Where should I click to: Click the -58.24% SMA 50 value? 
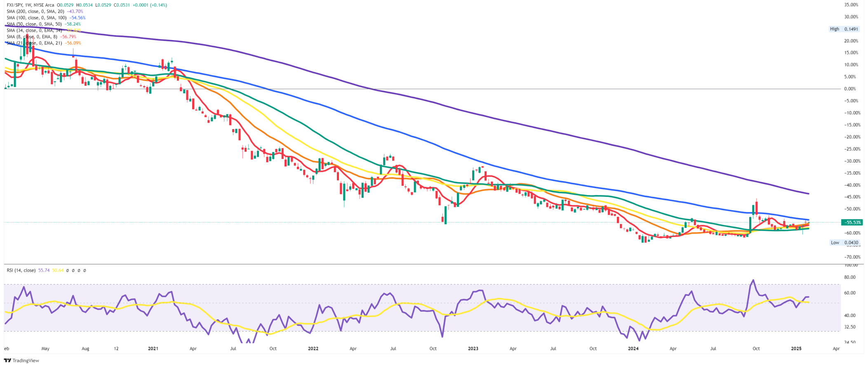point(72,24)
